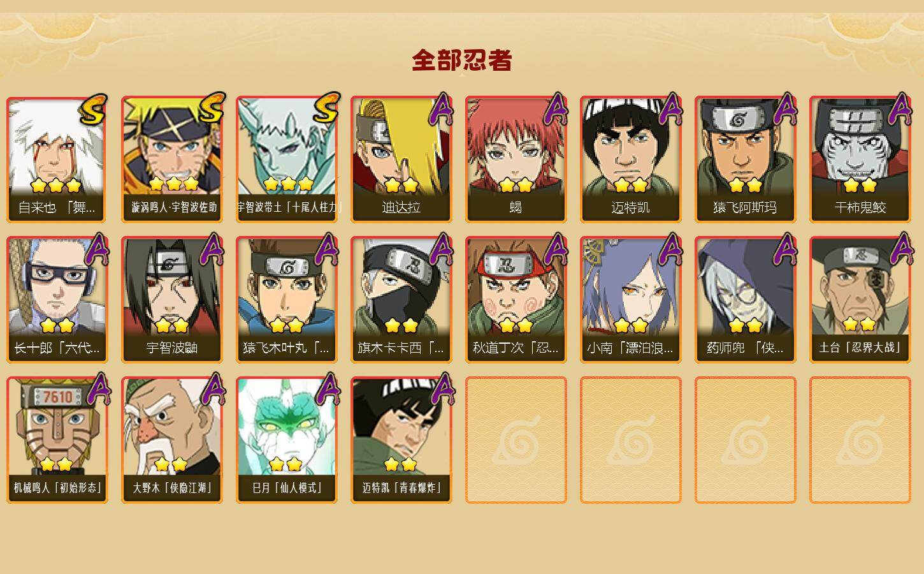Choose the 大野木「侠隐江湖」card
The height and width of the screenshot is (574, 924).
[172, 440]
